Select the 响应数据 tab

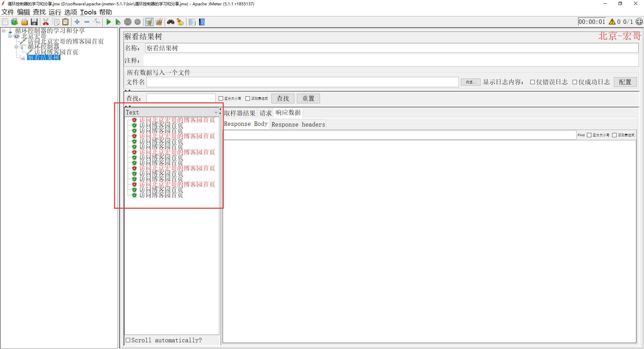tap(288, 113)
